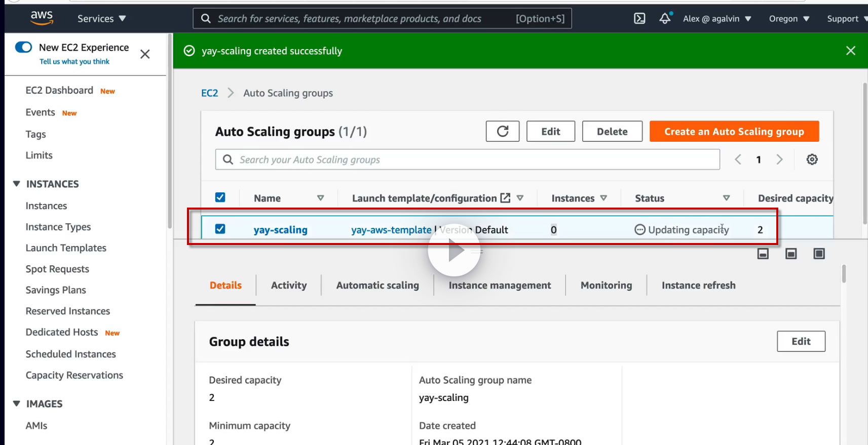Image resolution: width=868 pixels, height=445 pixels.
Task: Toggle off the New EC2 Experience switch
Action: tap(24, 47)
